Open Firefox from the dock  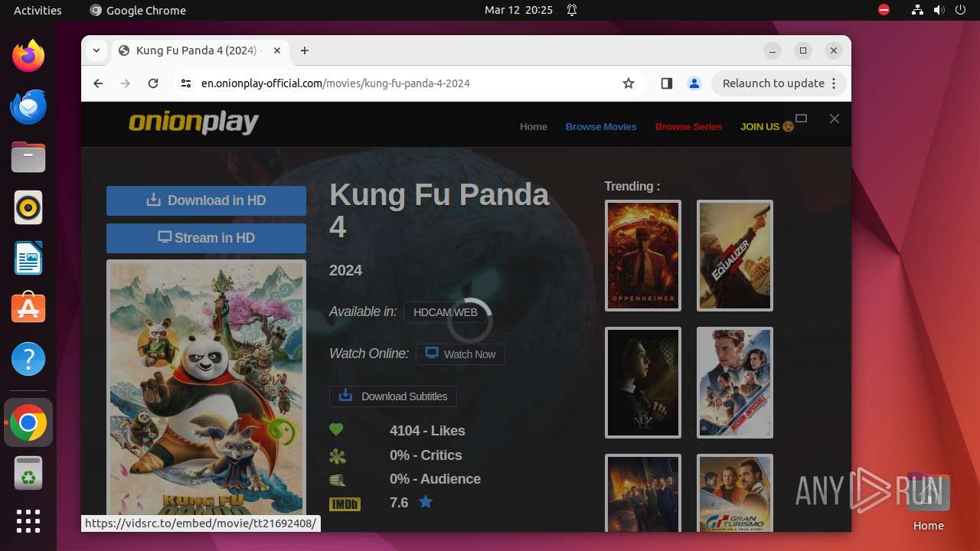(x=28, y=56)
